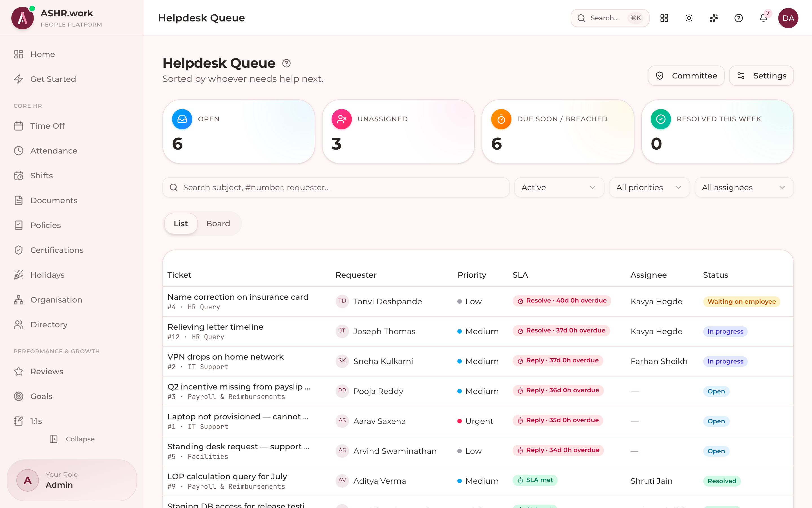Toggle the light theme sun icon
Viewport: 812px width, 508px height.
click(x=689, y=18)
